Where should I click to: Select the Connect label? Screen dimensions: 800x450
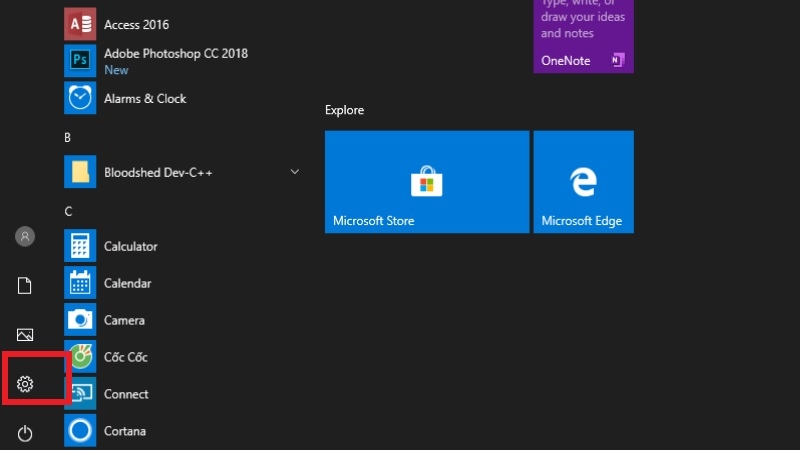pyautogui.click(x=126, y=394)
